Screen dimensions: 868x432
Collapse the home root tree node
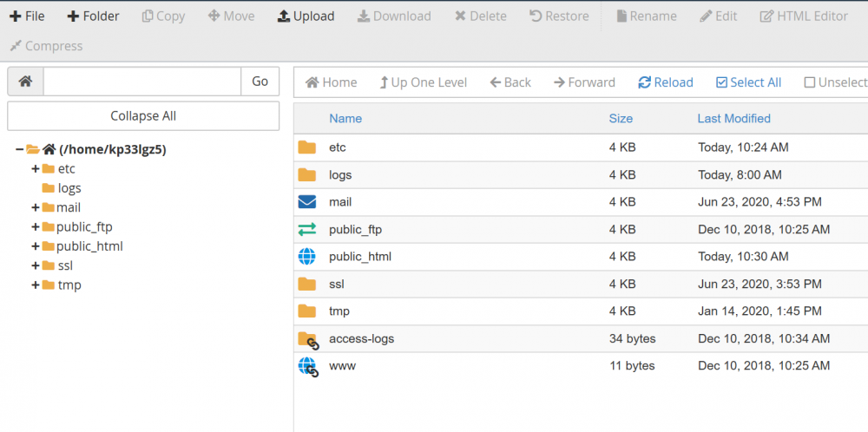19,149
